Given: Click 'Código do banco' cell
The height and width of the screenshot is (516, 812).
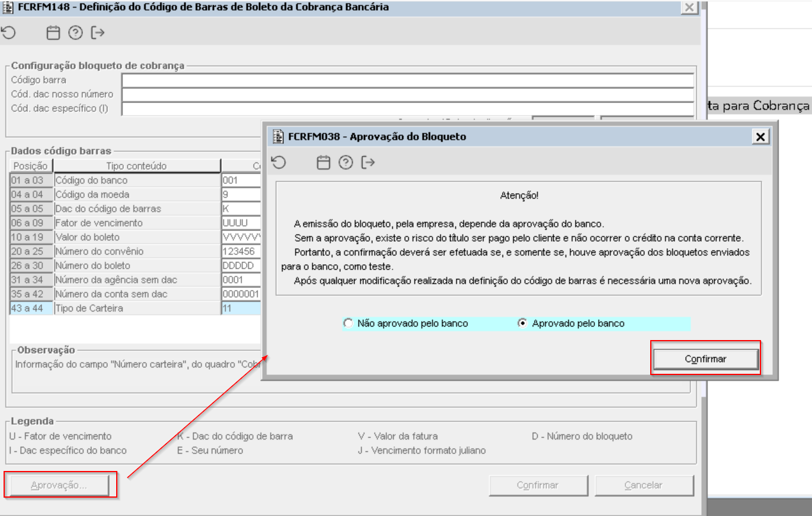Looking at the screenshot, I should 137,180.
